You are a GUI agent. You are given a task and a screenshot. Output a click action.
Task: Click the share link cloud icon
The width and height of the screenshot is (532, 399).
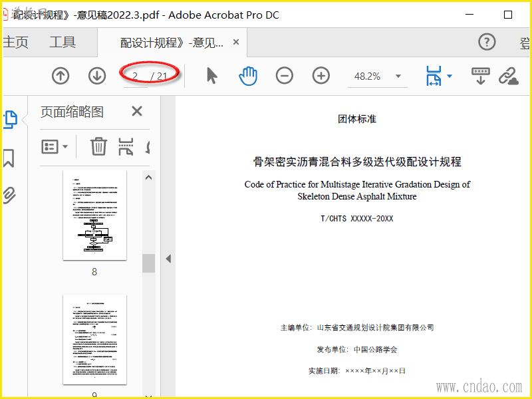(509, 76)
